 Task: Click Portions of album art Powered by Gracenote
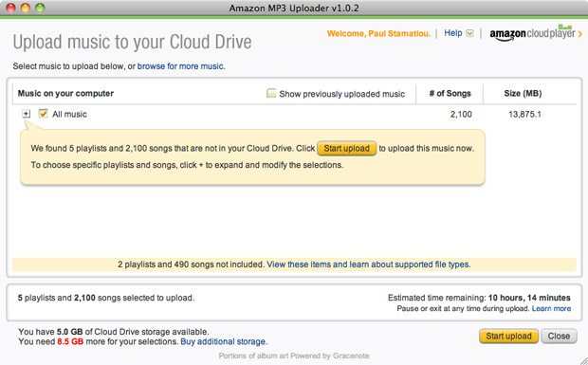pos(294,356)
